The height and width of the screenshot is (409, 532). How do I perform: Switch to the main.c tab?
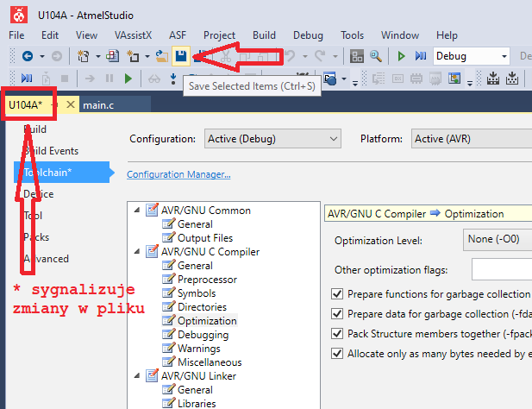coord(100,104)
